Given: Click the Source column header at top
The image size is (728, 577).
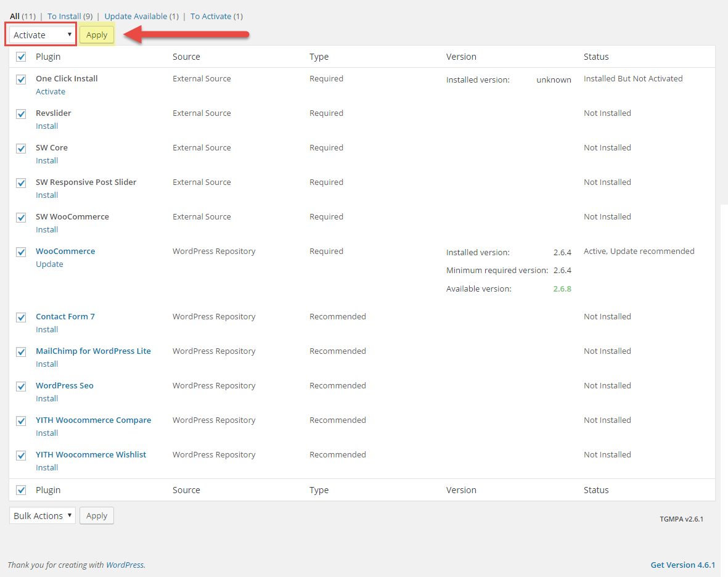Looking at the screenshot, I should (x=186, y=57).
